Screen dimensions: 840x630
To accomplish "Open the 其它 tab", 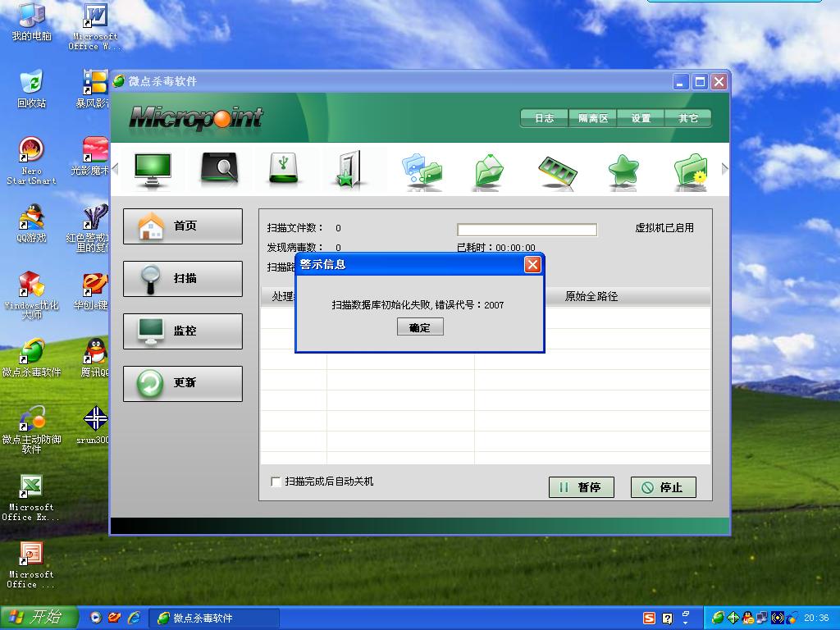I will point(688,118).
